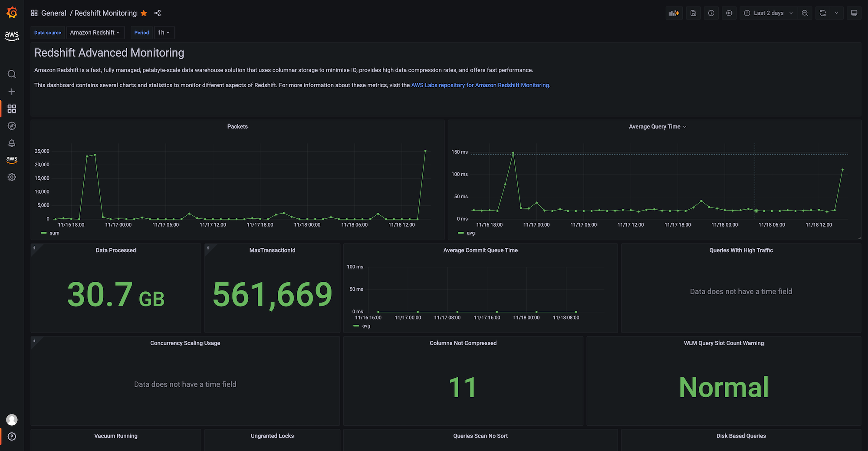Share the dashboard via share icon
The width and height of the screenshot is (868, 451).
pyautogui.click(x=158, y=13)
